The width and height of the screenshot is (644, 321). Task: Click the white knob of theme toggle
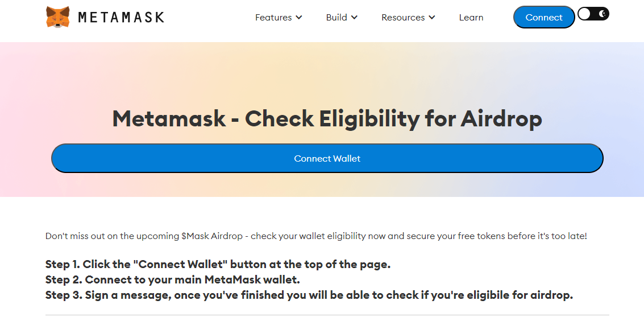pos(584,14)
